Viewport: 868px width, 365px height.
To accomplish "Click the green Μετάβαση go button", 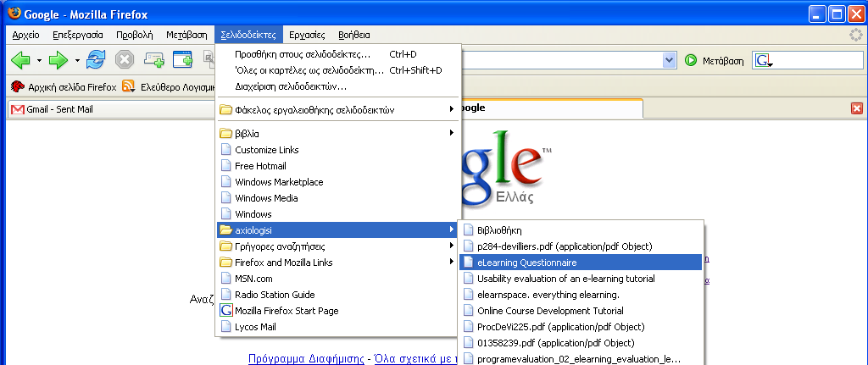I will (714, 60).
